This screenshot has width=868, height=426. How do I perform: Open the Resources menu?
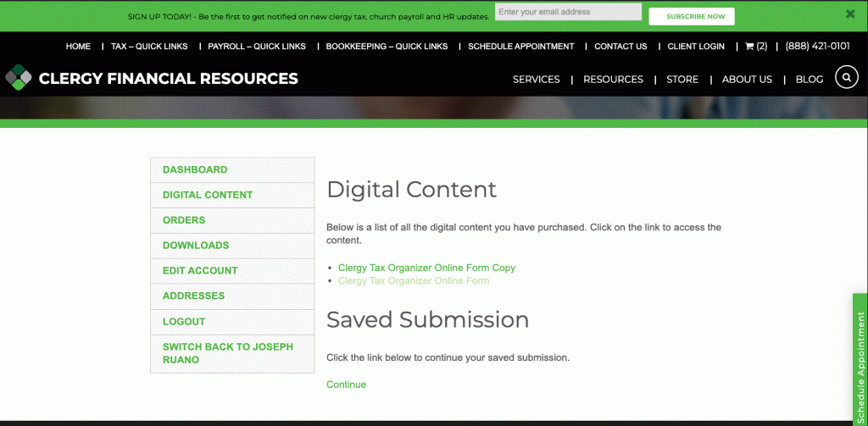613,80
